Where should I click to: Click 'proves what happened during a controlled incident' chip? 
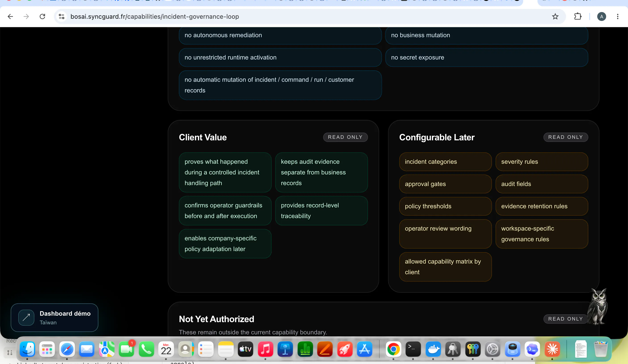pos(225,172)
